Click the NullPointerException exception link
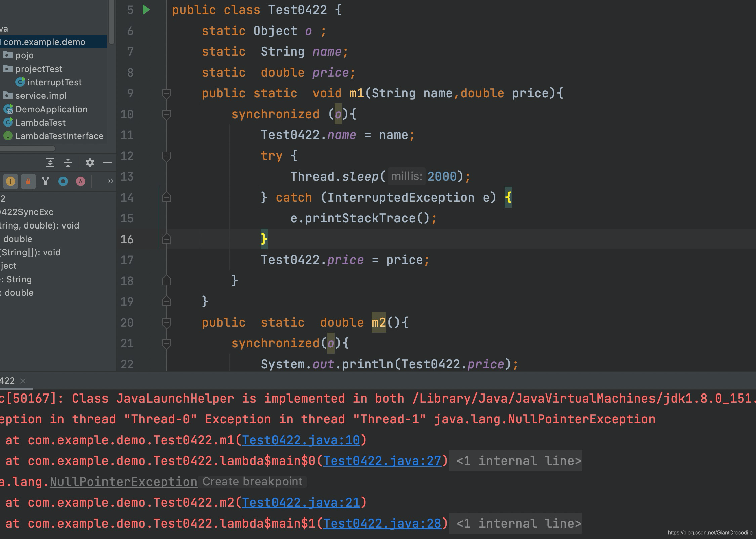This screenshot has height=539, width=756. [123, 482]
